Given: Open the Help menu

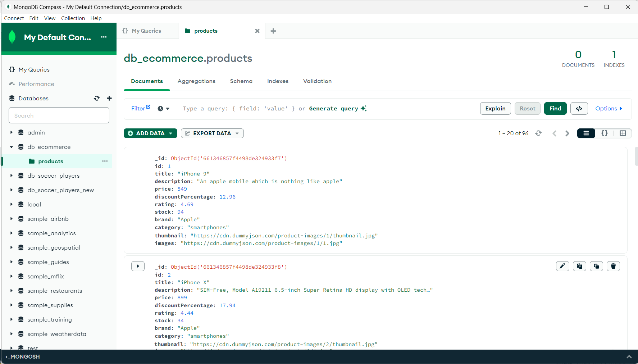Looking at the screenshot, I should coord(96,18).
